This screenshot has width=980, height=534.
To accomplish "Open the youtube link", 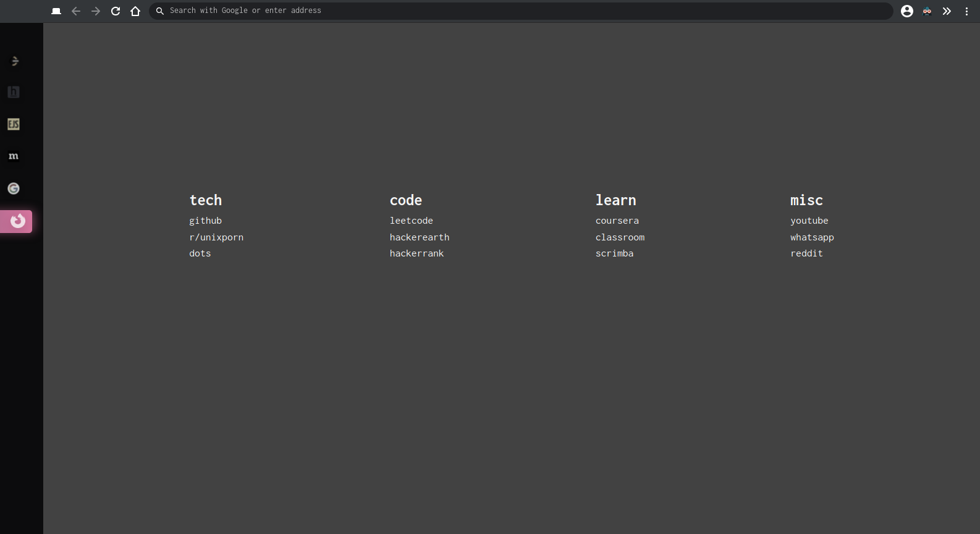I will click(809, 221).
